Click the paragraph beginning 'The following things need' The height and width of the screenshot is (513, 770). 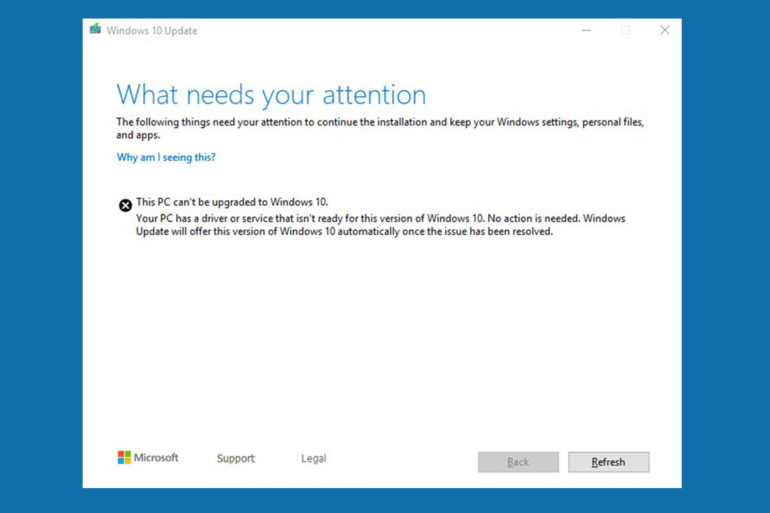[x=380, y=128]
